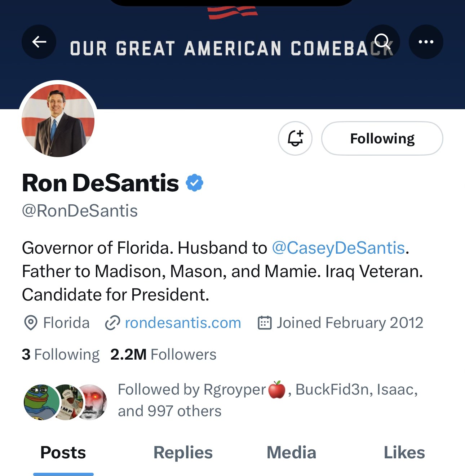This screenshot has width=465, height=476.
Task: Toggle the Following button
Action: coord(382,138)
